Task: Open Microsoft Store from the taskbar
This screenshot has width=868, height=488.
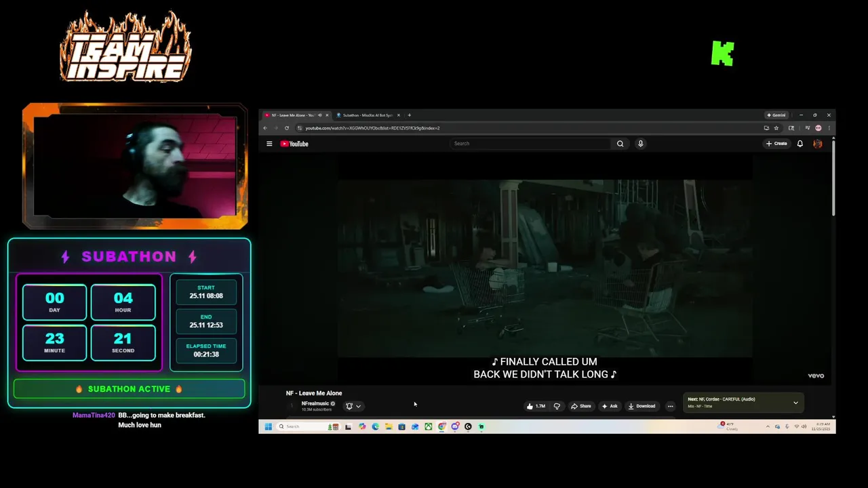Action: click(x=401, y=426)
